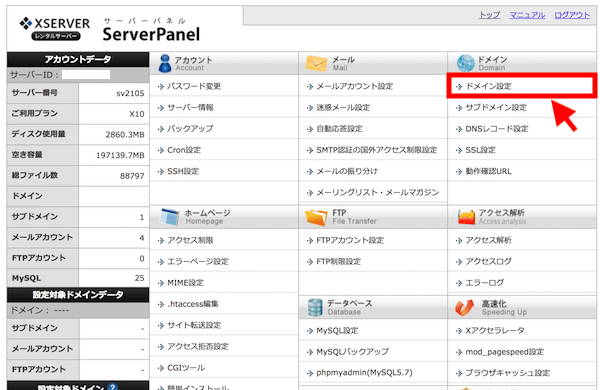Open メールの振り分け
Image resolution: width=600 pixels, height=390 pixels.
pos(347,171)
